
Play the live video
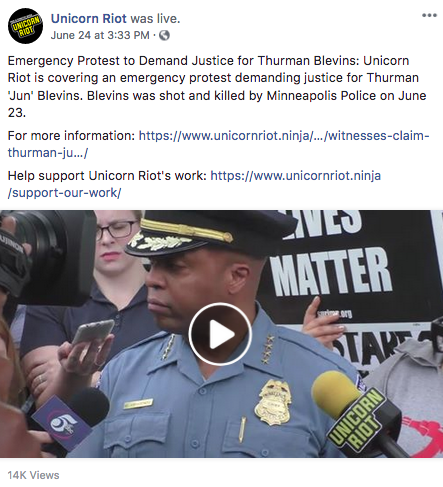(220, 334)
